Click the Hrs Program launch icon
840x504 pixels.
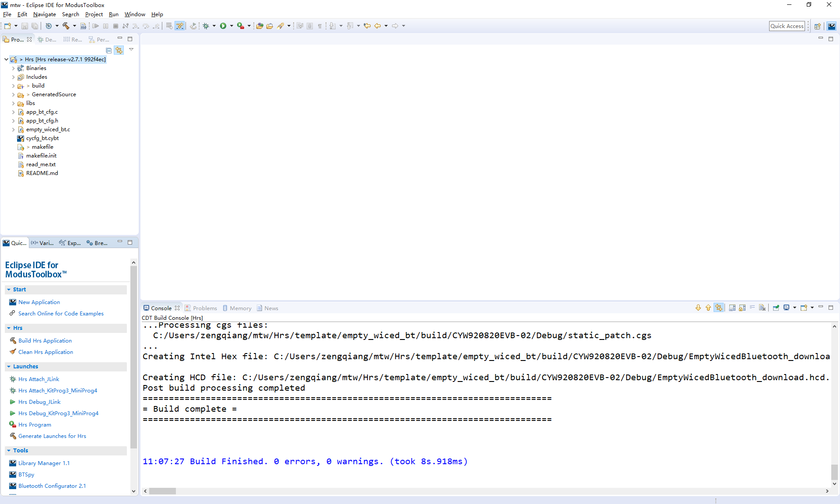coord(13,424)
